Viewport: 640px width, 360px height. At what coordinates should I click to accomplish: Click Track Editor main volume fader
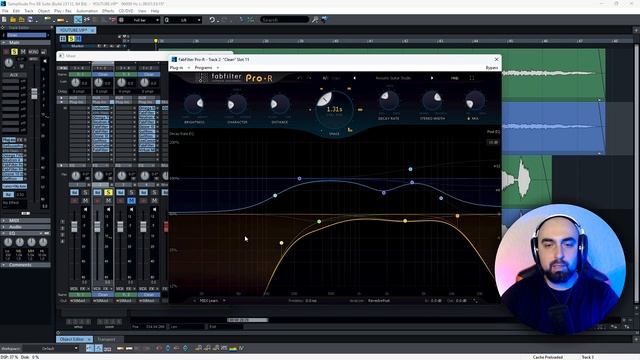coord(34,93)
